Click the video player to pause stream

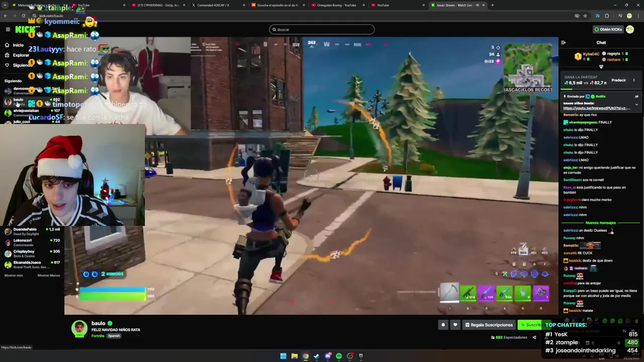click(x=311, y=175)
